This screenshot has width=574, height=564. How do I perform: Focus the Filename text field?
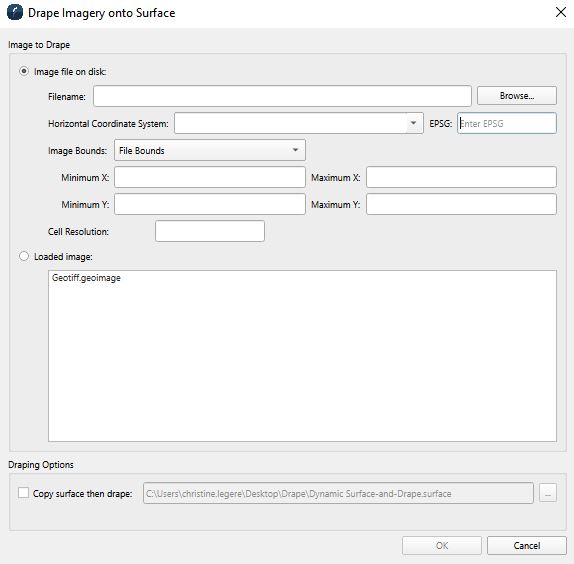click(282, 96)
